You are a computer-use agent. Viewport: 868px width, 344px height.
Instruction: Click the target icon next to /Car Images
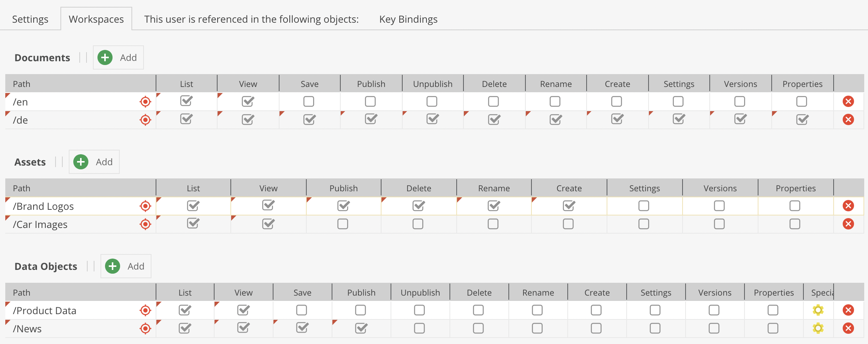145,224
